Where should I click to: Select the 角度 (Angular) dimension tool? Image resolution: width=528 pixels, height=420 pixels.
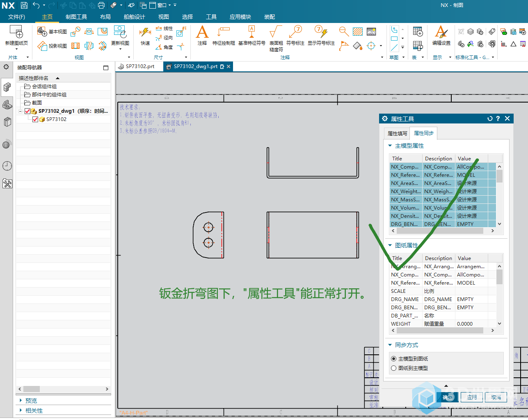point(164,47)
